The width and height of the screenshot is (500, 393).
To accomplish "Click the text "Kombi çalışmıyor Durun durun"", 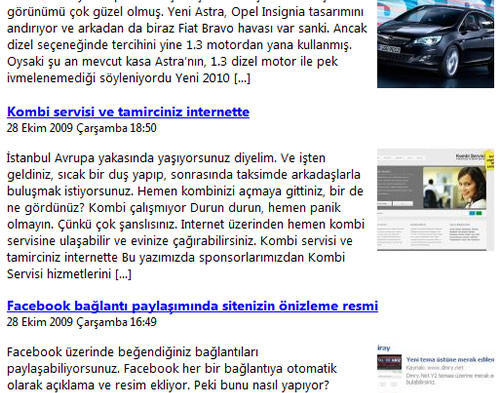I will (177, 208).
